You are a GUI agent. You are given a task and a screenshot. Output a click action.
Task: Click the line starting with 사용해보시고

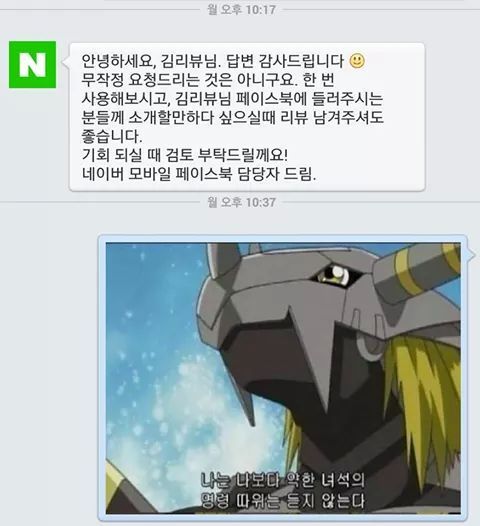click(232, 99)
